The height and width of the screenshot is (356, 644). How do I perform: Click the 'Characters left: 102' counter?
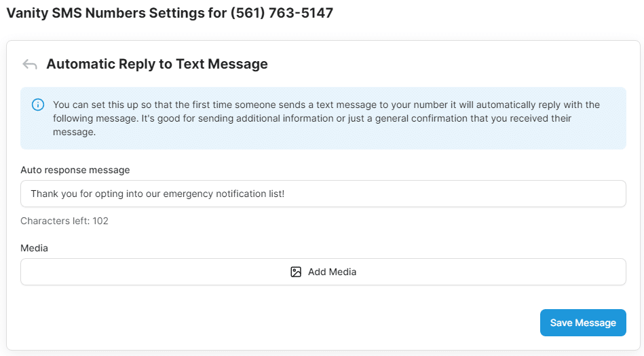(64, 221)
